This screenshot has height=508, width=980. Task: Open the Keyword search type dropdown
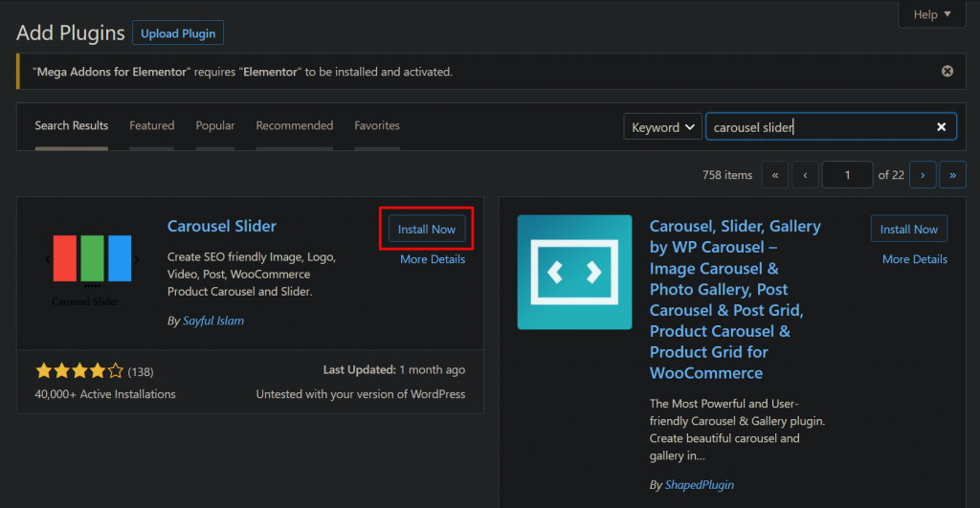(662, 127)
